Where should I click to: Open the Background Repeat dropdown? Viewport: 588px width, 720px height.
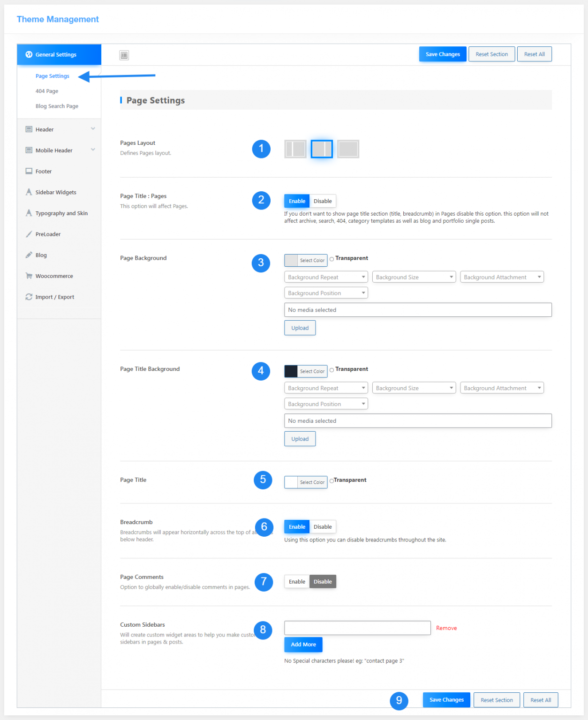tap(325, 277)
